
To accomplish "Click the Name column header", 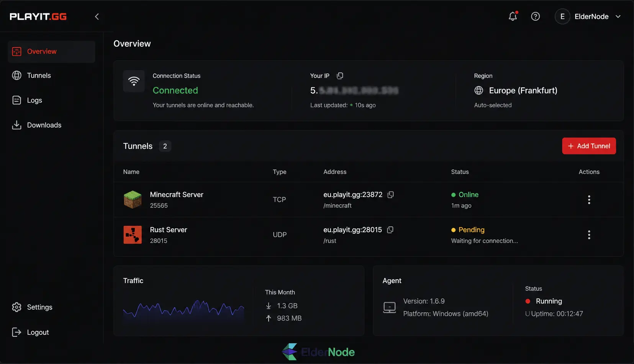I will [131, 172].
